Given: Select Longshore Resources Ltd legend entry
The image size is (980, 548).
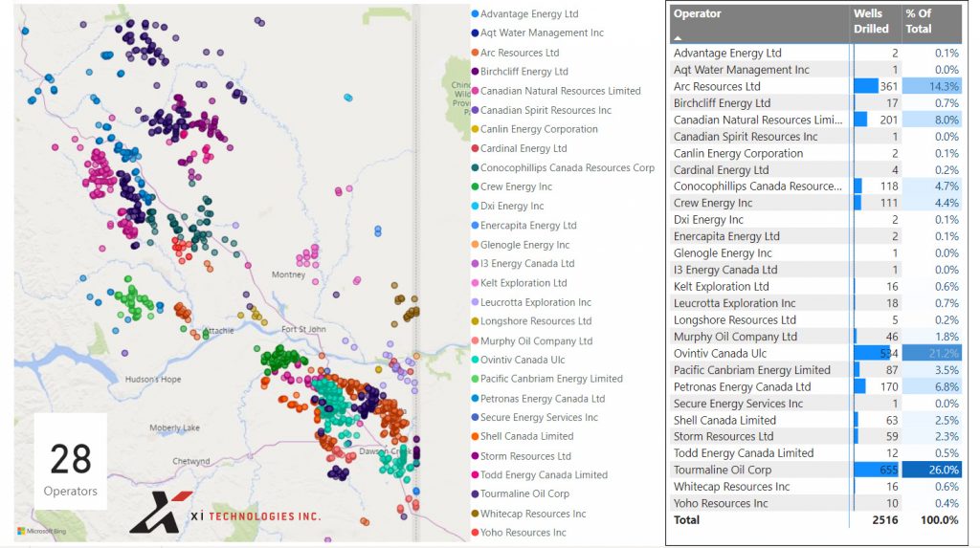Looking at the screenshot, I should click(x=531, y=320).
